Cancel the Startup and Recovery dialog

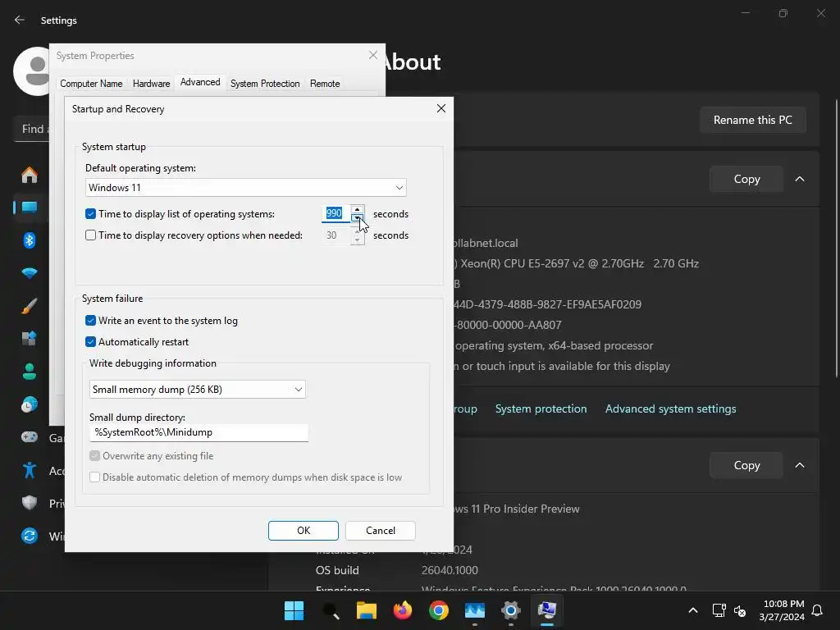click(x=381, y=531)
